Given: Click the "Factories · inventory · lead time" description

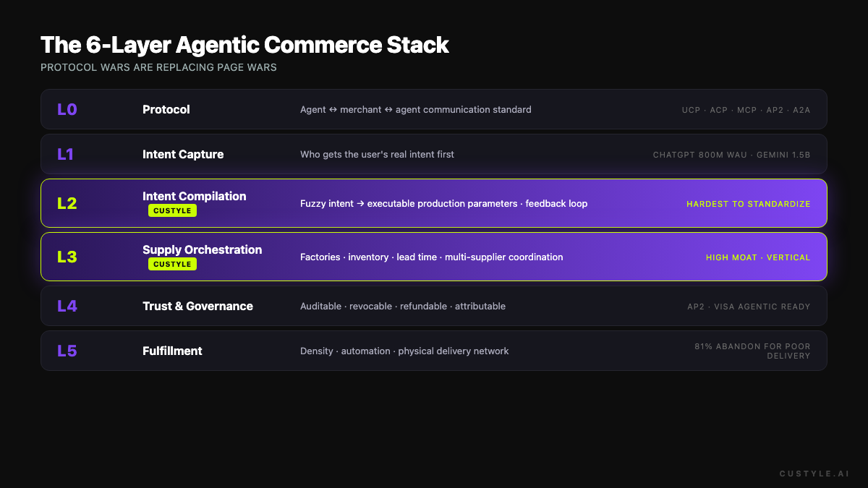Looking at the screenshot, I should pos(432,257).
